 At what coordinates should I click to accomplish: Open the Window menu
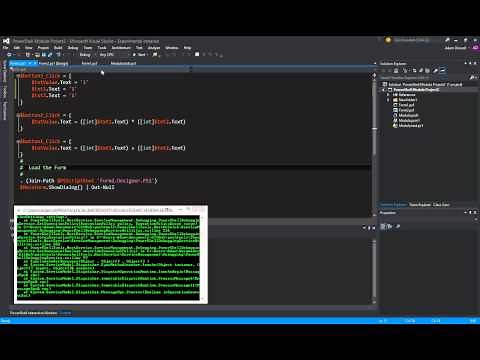(172, 48)
